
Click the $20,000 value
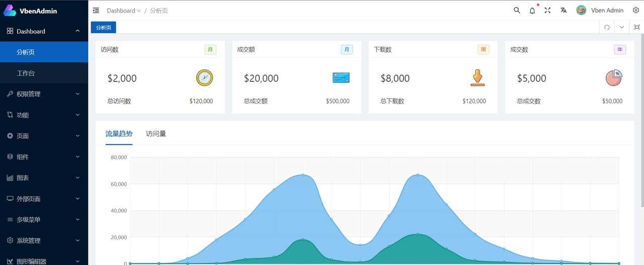[x=261, y=78]
